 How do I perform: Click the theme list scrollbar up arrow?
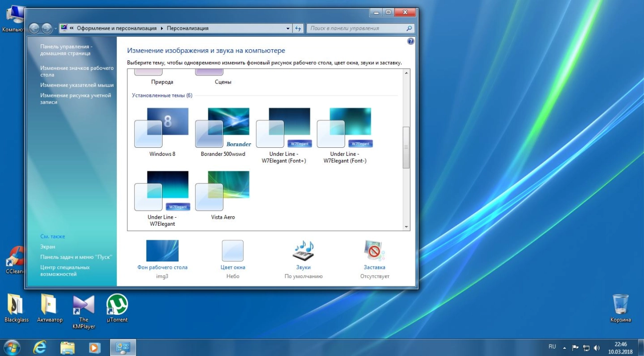click(407, 73)
